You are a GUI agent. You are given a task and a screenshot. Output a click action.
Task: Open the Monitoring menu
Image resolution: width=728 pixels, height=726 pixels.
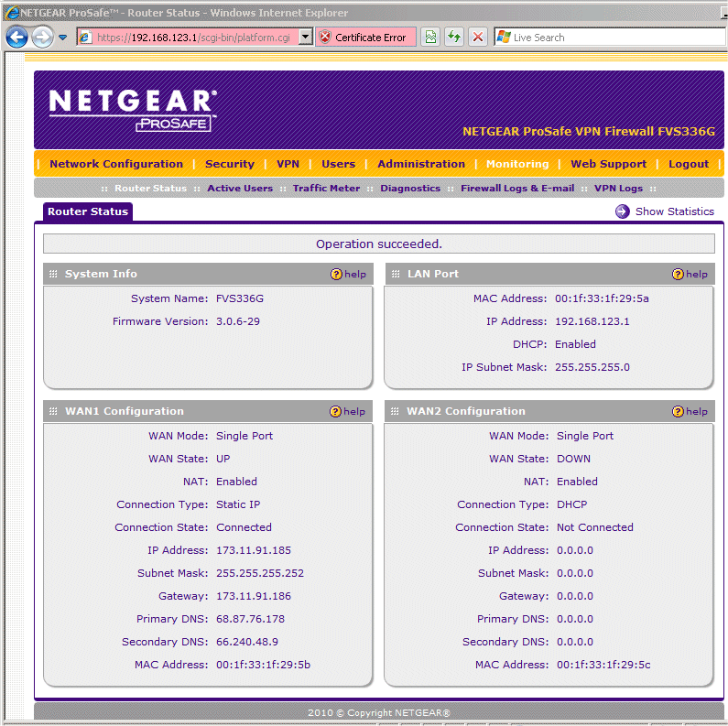click(x=517, y=164)
